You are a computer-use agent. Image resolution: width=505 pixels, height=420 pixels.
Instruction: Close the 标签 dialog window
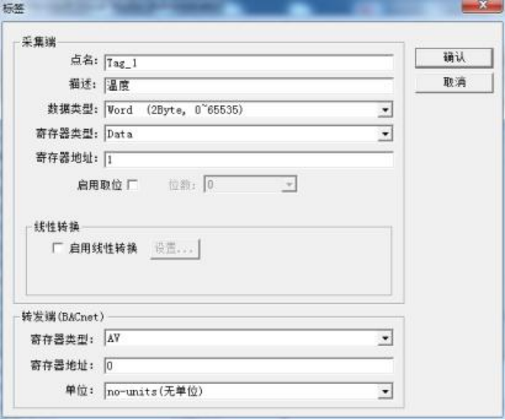point(482,6)
